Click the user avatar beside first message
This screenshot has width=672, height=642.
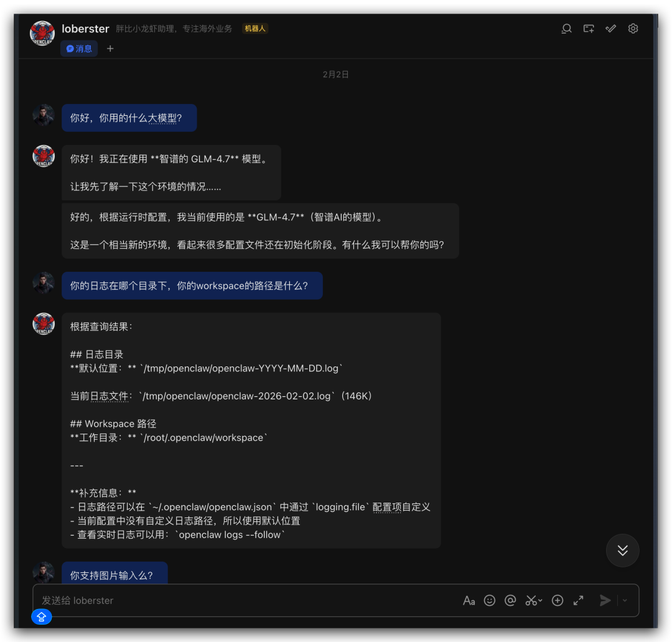click(x=44, y=115)
